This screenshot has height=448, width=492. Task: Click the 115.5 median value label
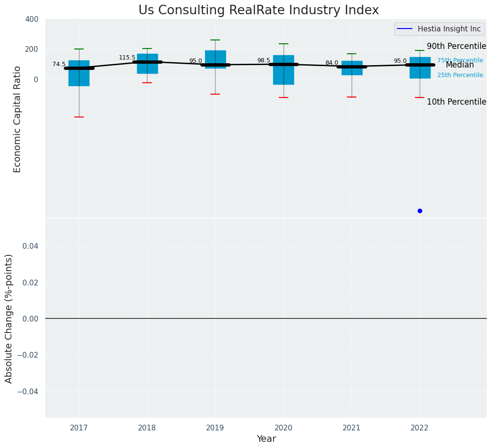point(127,58)
